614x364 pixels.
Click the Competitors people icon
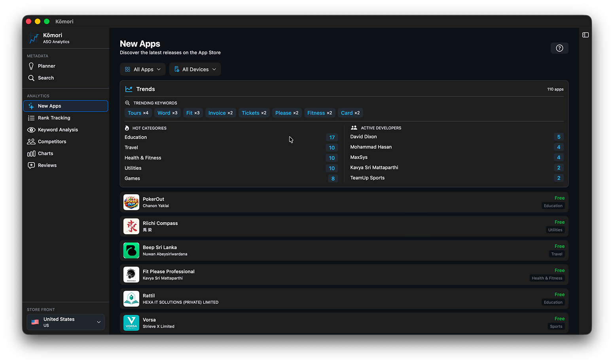[31, 142]
